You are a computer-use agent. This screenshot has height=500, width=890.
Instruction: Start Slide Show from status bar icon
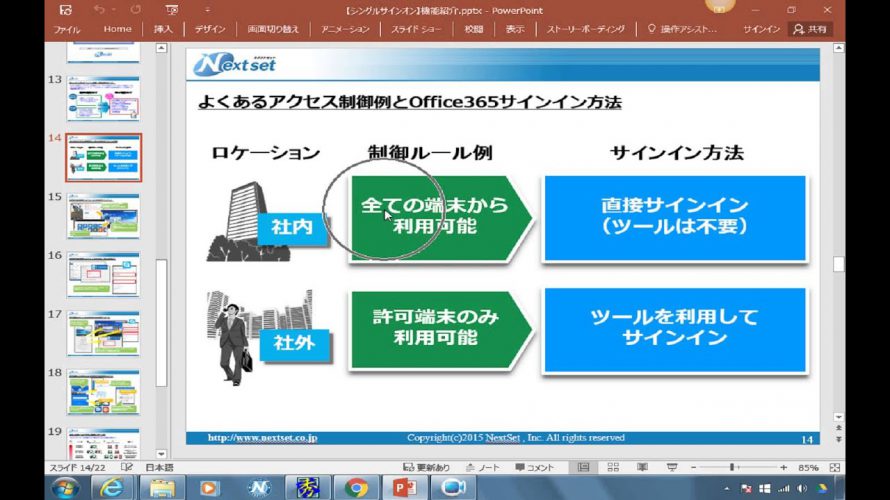672,467
